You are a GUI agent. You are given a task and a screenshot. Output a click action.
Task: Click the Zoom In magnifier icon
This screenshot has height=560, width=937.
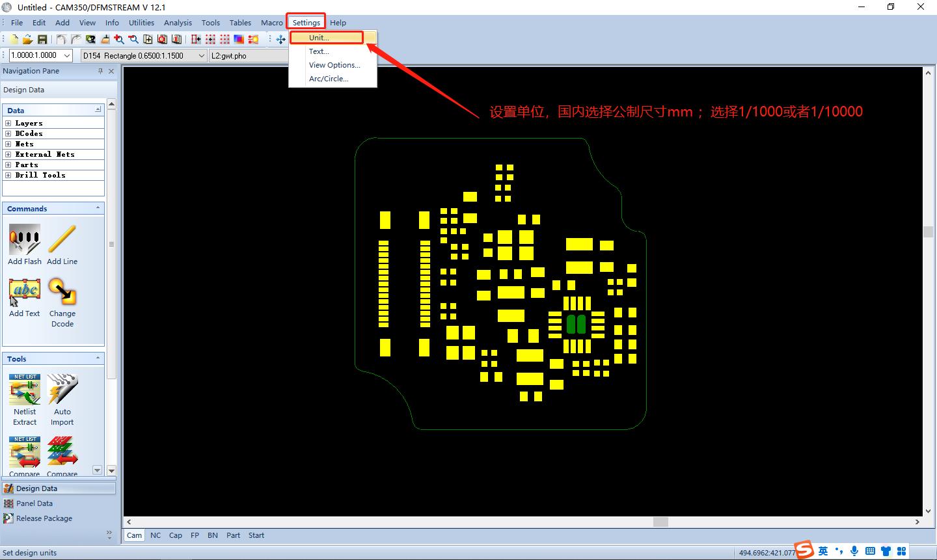tap(119, 40)
